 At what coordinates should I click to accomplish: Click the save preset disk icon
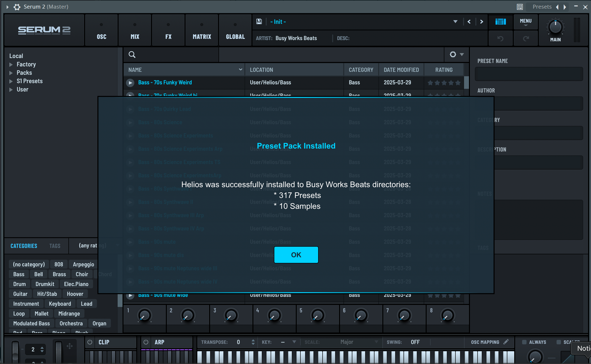[x=259, y=22]
